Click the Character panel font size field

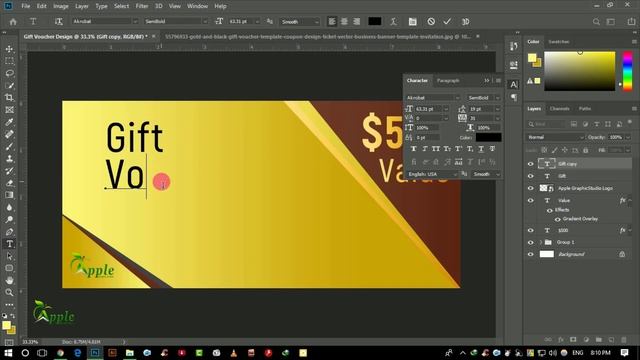[428, 109]
